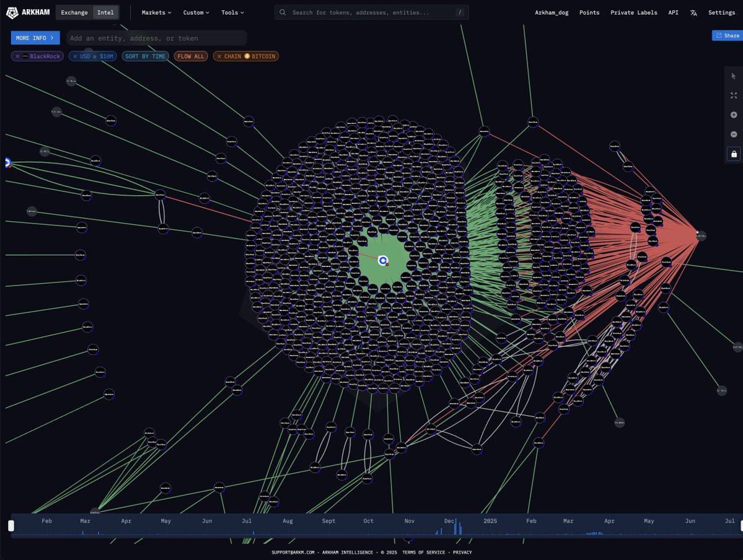Viewport: 743px width, 560px height.
Task: Open the Private Labels menu item
Action: pyautogui.click(x=633, y=12)
